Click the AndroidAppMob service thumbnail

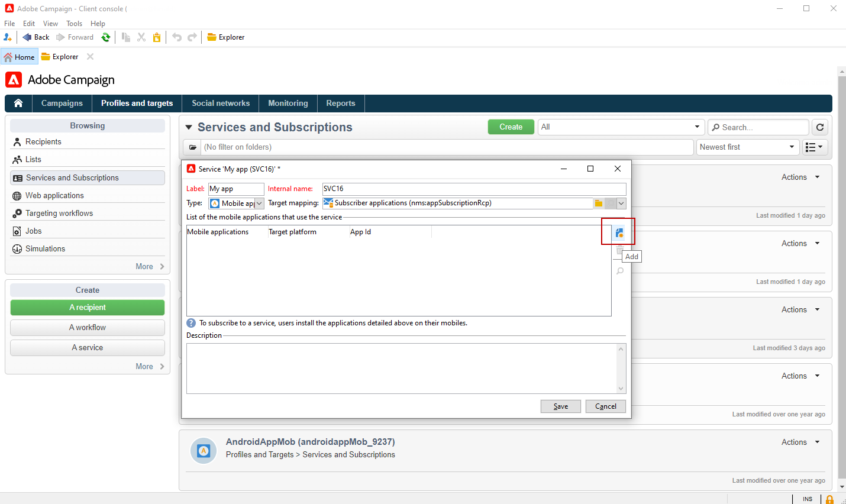204,451
